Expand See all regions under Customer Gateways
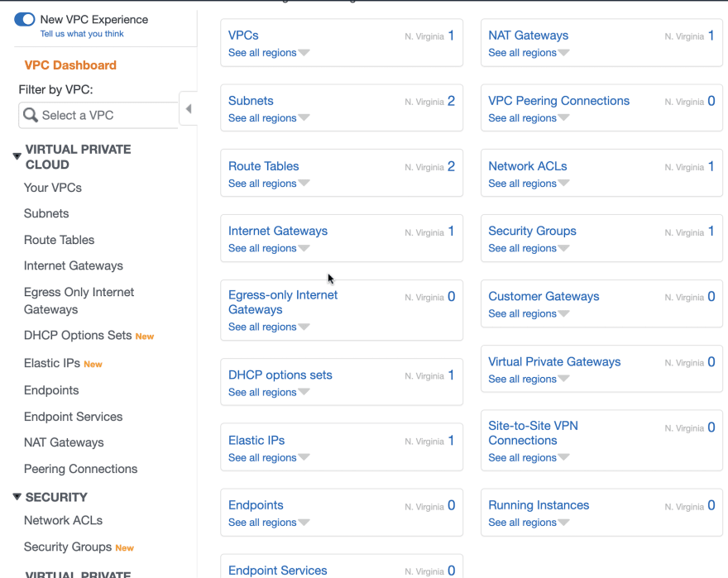The image size is (728, 578). 529,313
